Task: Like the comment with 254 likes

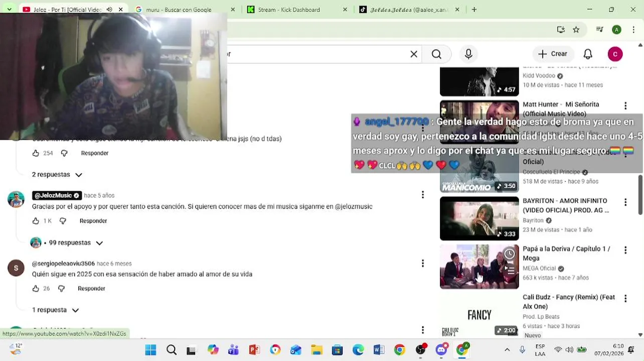Action: [x=36, y=153]
